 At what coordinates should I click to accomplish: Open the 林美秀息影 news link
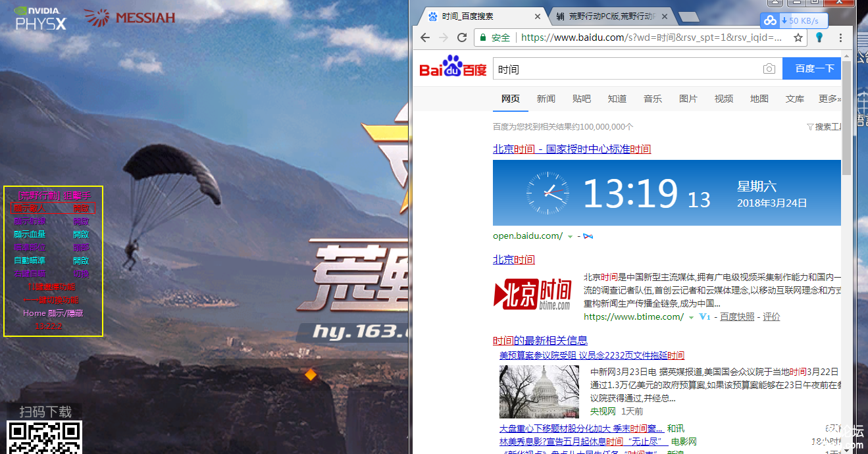[x=584, y=441]
